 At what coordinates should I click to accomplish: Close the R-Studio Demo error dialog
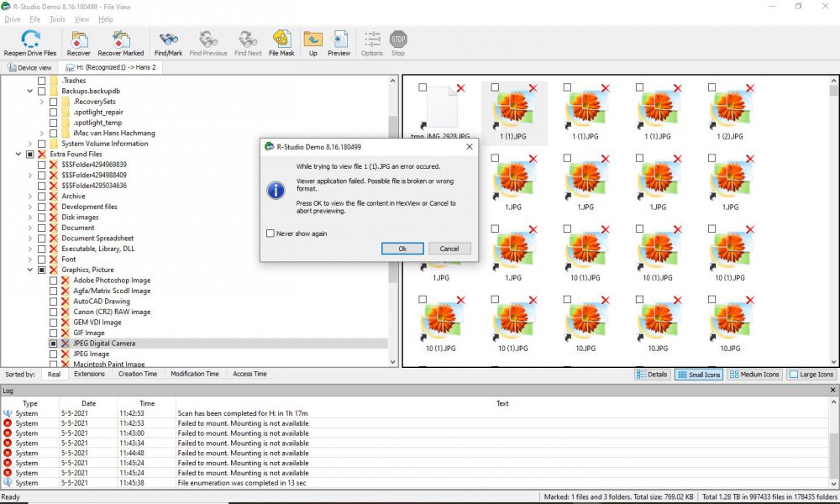(470, 147)
